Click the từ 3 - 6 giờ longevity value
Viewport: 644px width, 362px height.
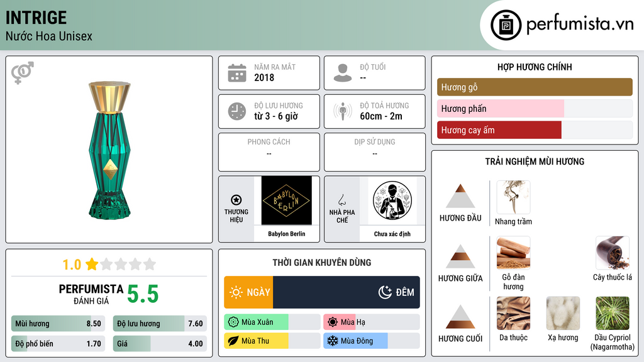click(276, 116)
